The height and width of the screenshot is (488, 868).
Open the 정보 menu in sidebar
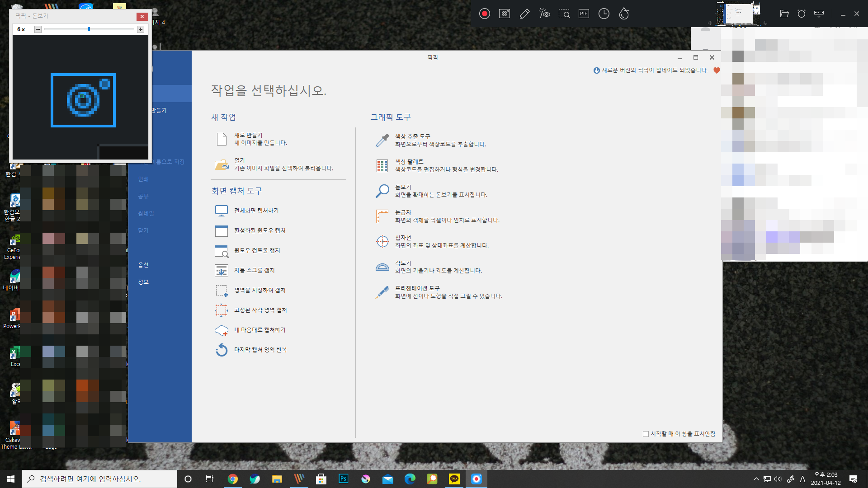click(x=143, y=282)
